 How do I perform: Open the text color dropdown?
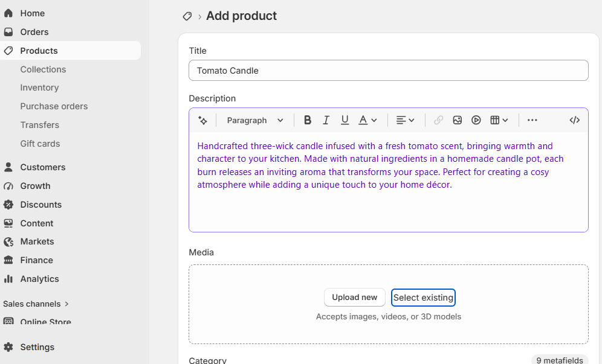(367, 121)
